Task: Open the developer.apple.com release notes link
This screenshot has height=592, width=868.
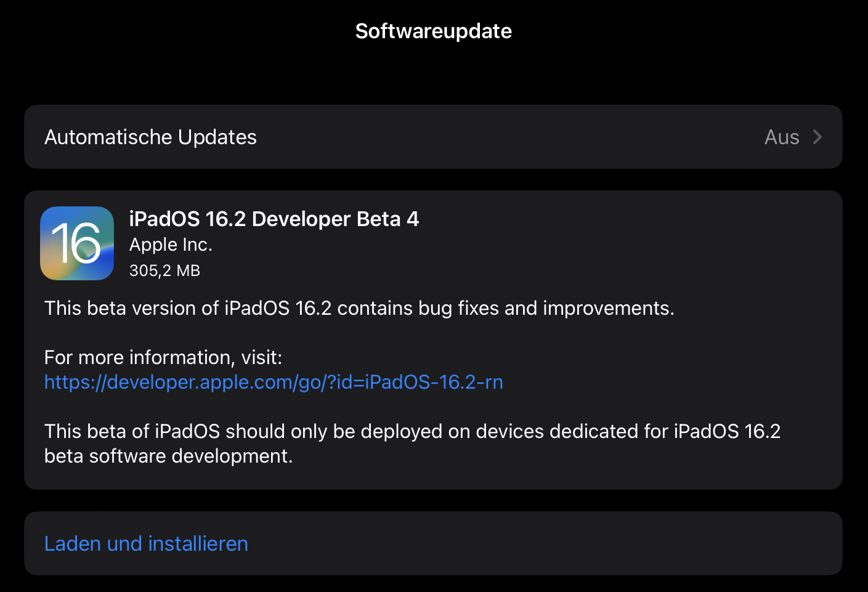Action: point(274,382)
